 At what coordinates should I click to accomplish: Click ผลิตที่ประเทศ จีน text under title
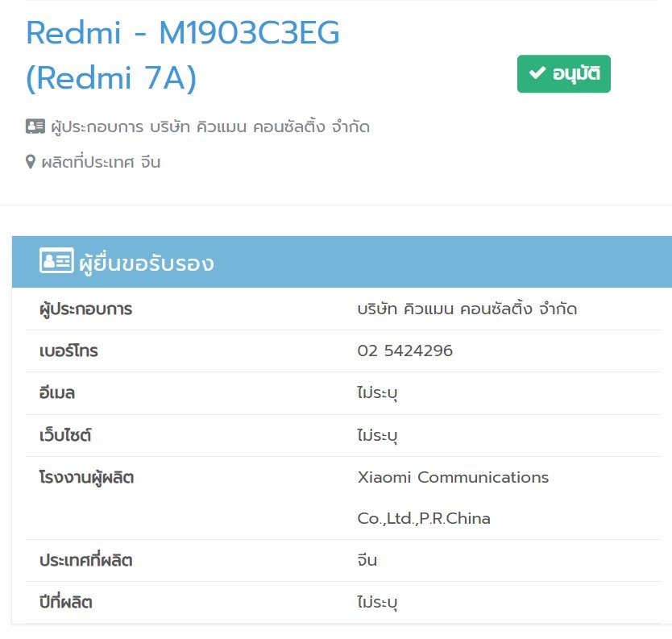click(101, 162)
